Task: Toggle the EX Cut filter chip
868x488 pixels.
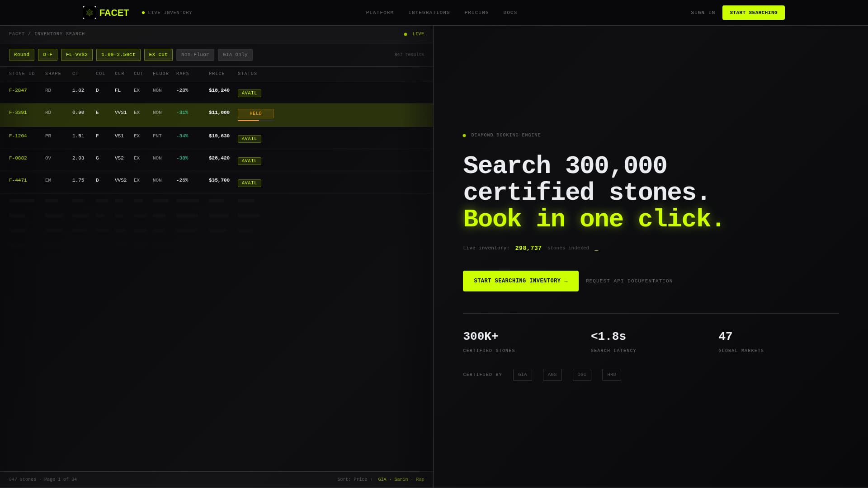Action: coord(158,55)
